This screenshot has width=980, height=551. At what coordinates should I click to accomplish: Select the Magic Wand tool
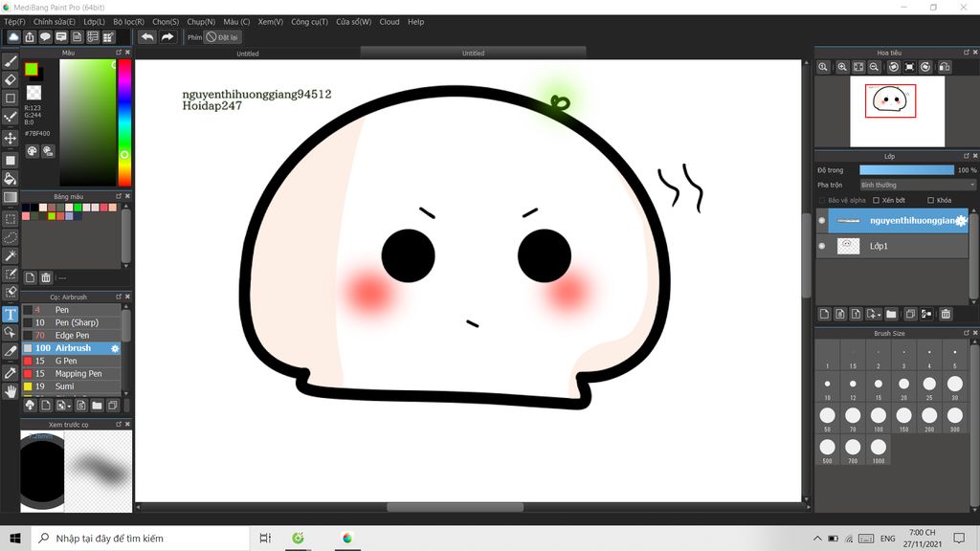11,255
